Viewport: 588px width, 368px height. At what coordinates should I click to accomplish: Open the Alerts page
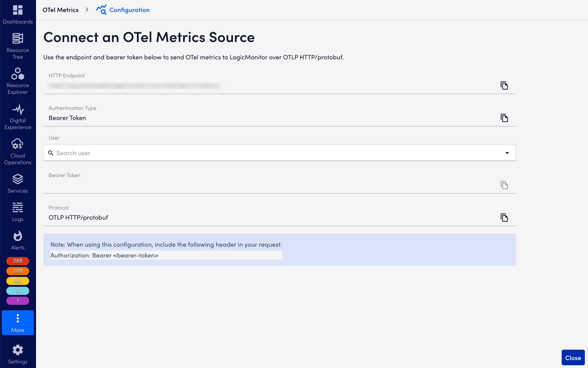18,240
